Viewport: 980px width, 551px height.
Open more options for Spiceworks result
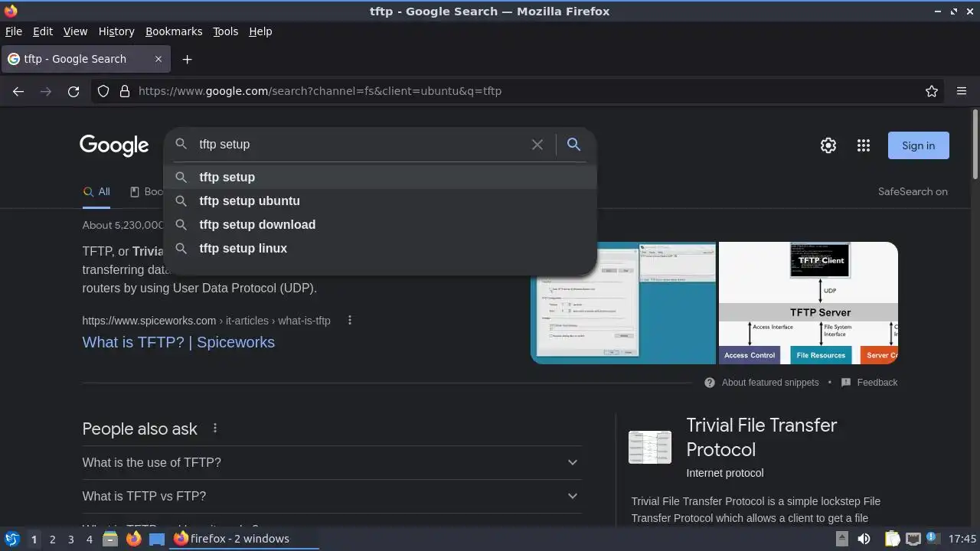pyautogui.click(x=350, y=320)
